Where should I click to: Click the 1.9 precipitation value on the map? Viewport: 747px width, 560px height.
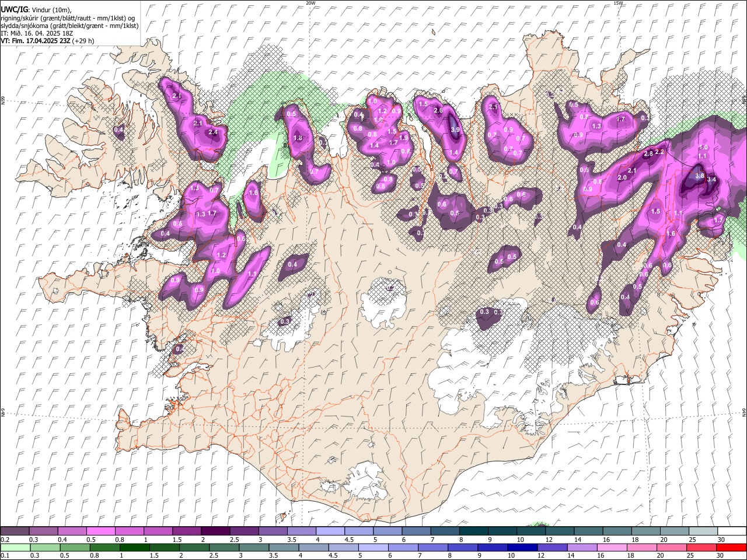(403, 138)
